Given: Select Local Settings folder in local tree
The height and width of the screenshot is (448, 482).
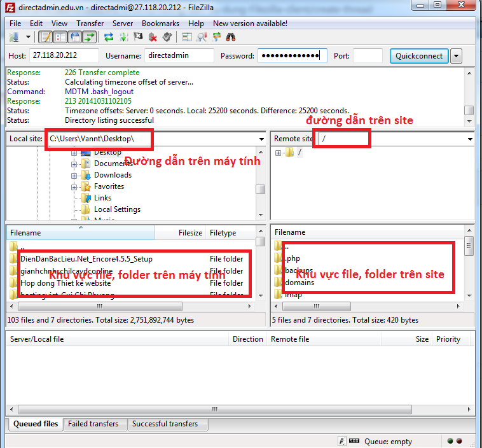Looking at the screenshot, I should coord(117,209).
